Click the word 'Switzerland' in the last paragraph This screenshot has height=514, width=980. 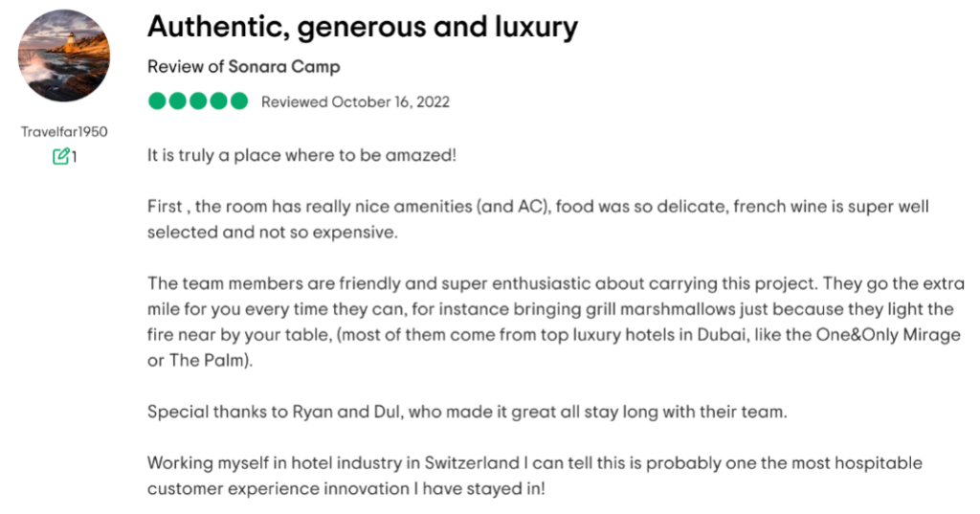pos(472,463)
